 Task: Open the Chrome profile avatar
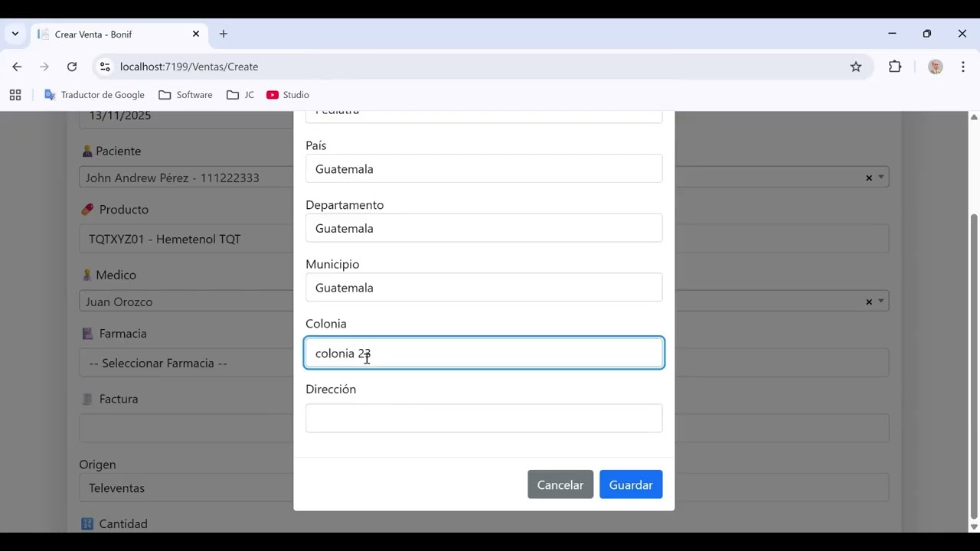(x=935, y=67)
